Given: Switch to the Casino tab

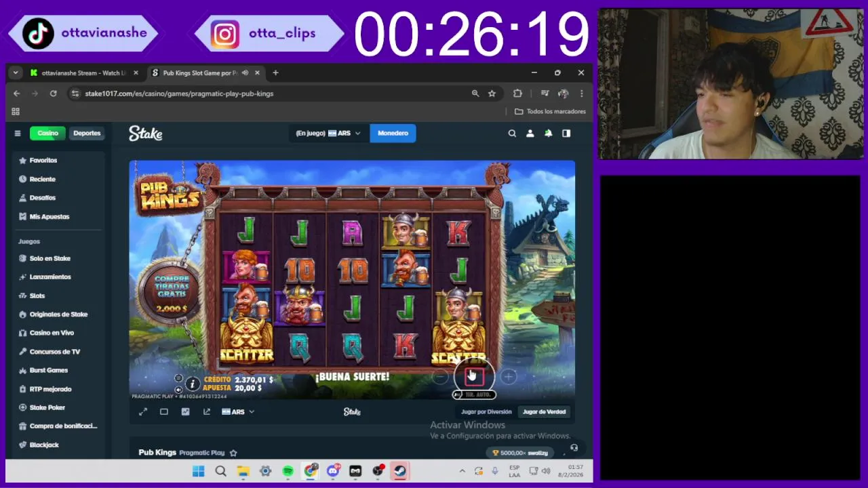Looking at the screenshot, I should [x=47, y=134].
